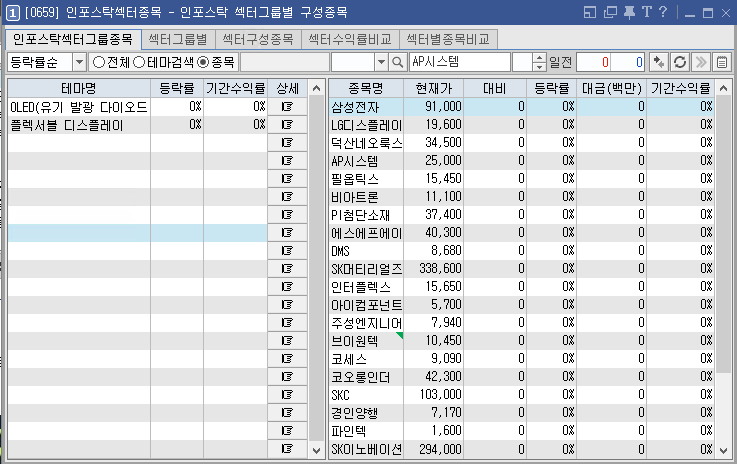This screenshot has width=737, height=464.
Task: Click the window layout icon in title bar
Action: (x=590, y=12)
